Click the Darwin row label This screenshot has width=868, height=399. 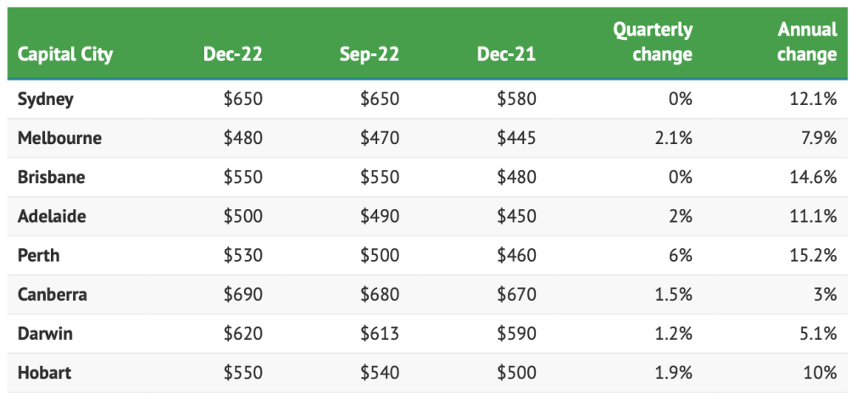coord(45,334)
